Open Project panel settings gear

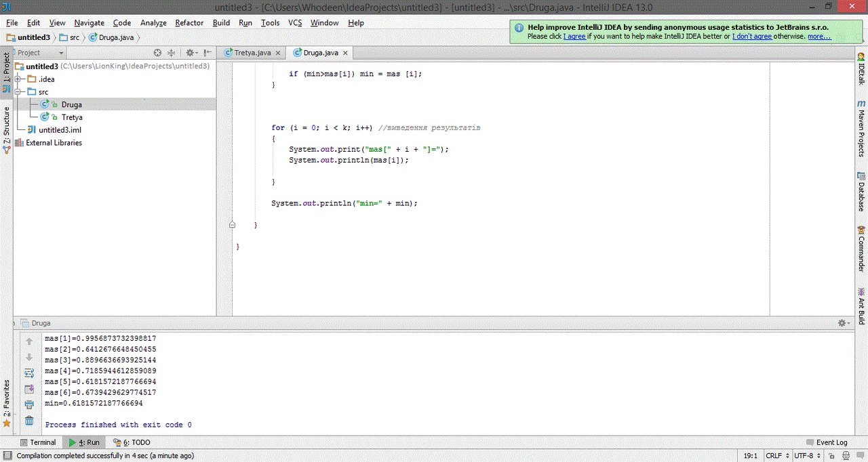click(x=191, y=53)
